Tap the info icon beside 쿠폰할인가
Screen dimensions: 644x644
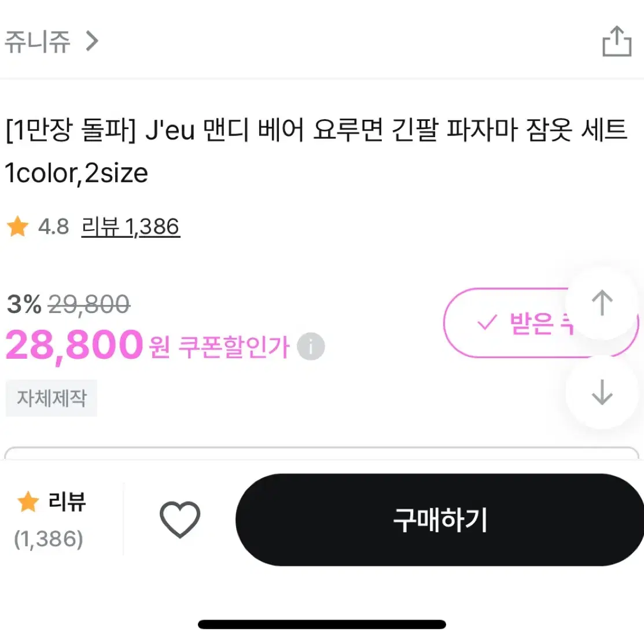click(311, 346)
